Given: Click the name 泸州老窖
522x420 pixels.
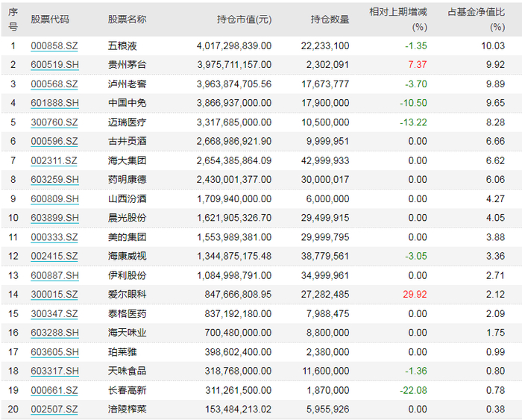Looking at the screenshot, I should coord(128,84).
